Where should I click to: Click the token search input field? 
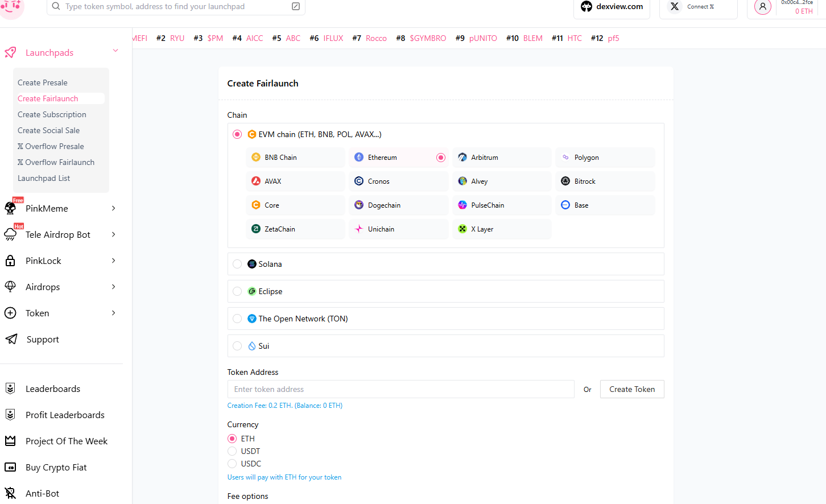(x=176, y=6)
